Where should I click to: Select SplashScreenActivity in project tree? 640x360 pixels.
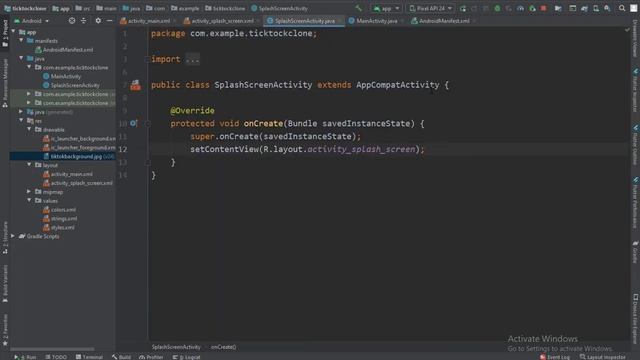[x=71, y=85]
